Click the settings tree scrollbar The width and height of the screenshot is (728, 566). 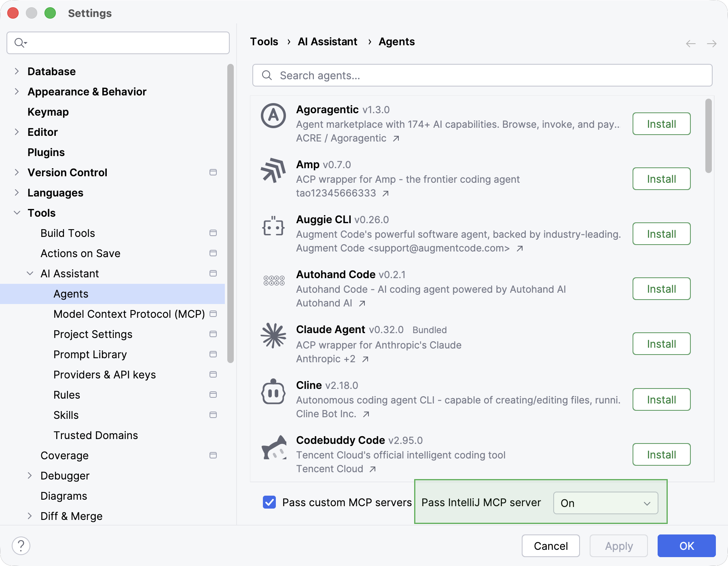[230, 213]
